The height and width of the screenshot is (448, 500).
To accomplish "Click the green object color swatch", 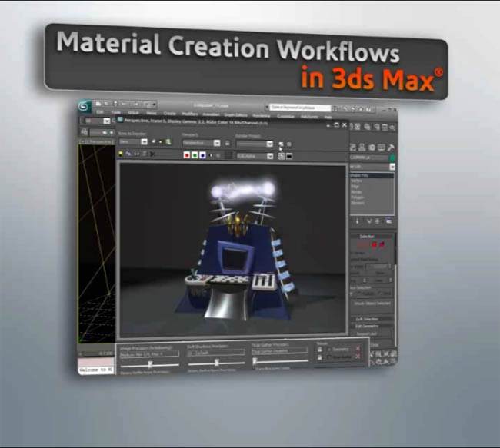I will 392,158.
